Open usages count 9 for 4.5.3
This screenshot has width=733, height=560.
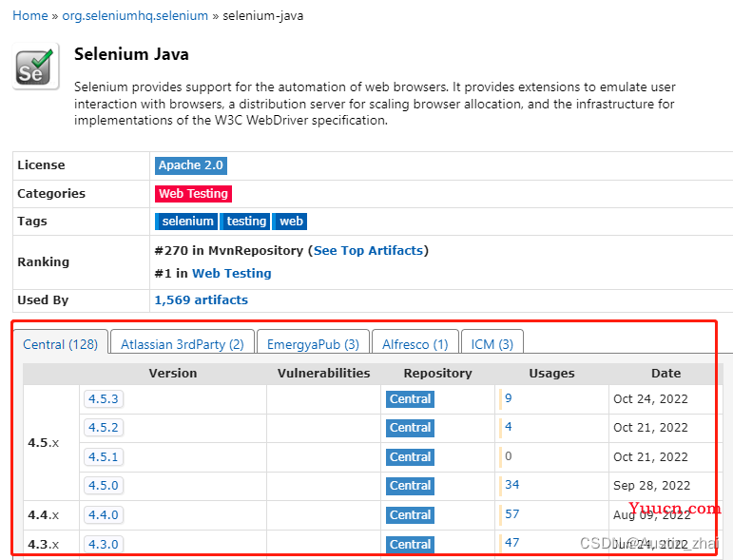pos(508,398)
